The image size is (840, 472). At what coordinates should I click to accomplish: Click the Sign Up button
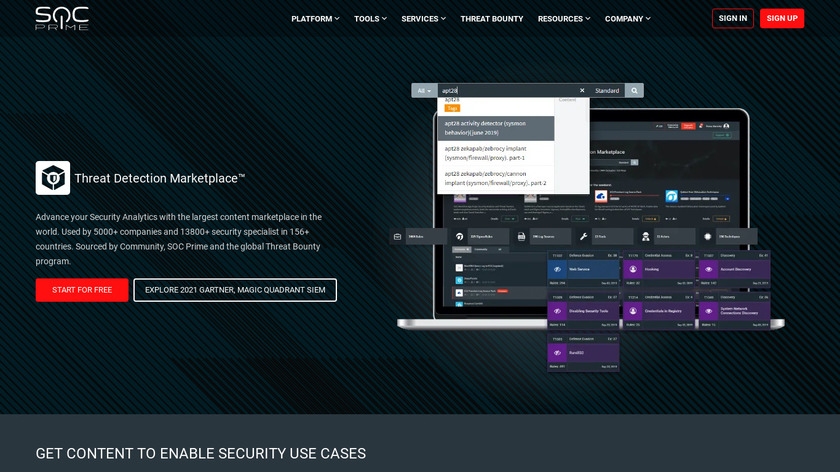pos(782,18)
